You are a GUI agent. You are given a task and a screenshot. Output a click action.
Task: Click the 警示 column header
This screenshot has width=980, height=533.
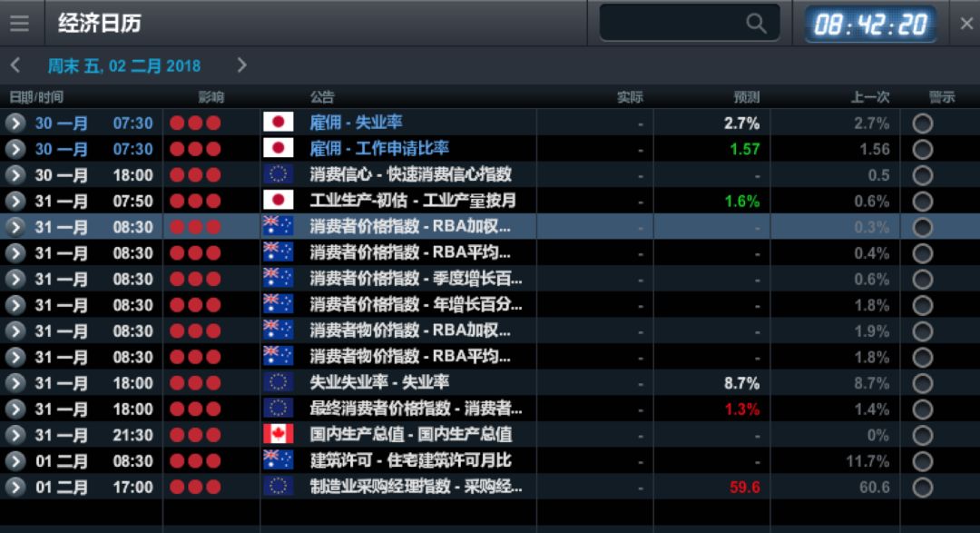pyautogui.click(x=942, y=97)
